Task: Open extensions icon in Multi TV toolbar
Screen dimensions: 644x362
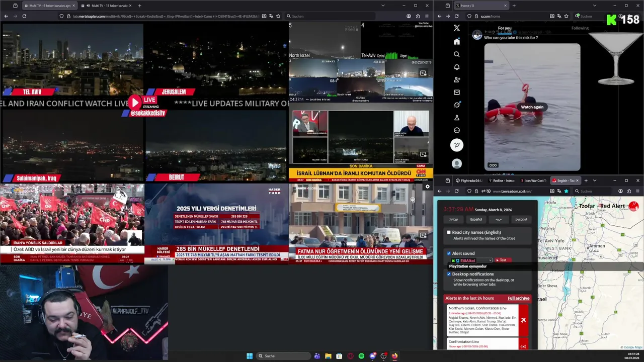Action: tap(418, 16)
